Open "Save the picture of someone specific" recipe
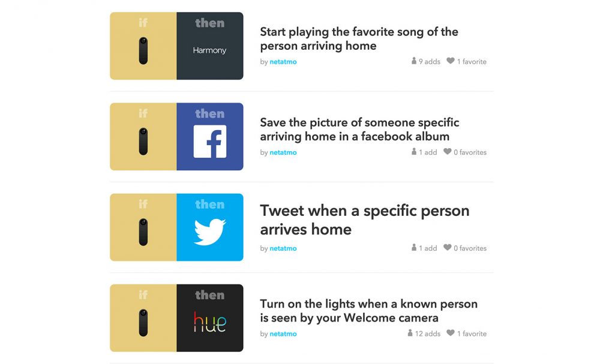 359,130
